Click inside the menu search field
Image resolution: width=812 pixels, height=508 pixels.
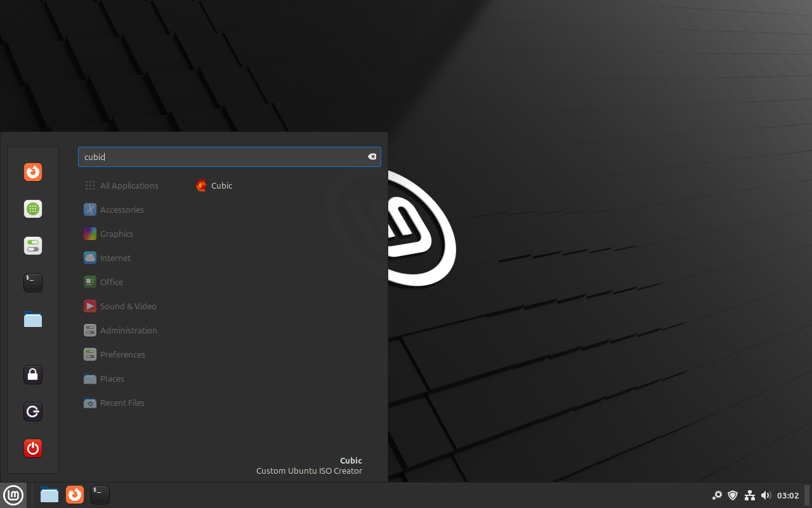(229, 157)
